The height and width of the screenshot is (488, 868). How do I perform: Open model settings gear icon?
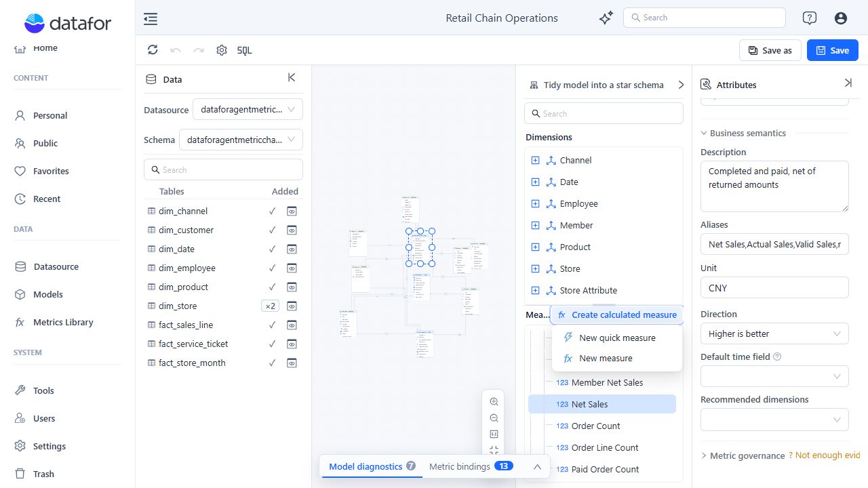[x=222, y=49]
